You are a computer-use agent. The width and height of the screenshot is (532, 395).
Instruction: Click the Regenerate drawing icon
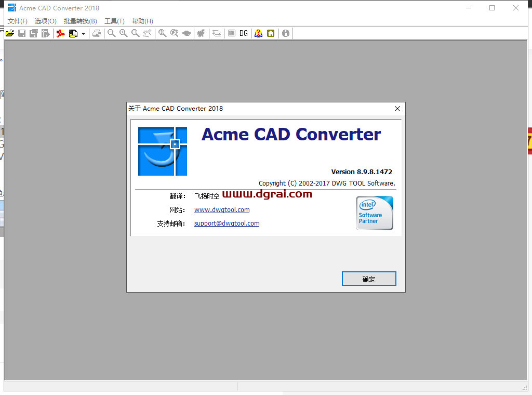202,33
